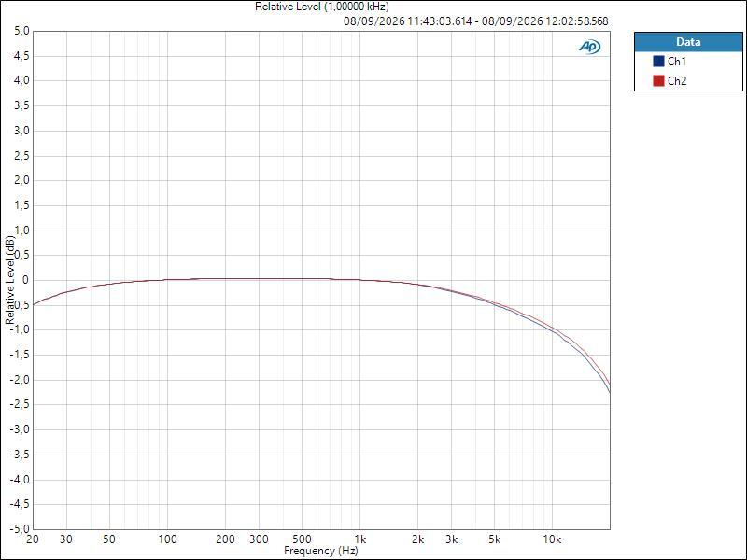Click the measurement timestamp range text
The width and height of the screenshot is (747, 560).
tap(476, 21)
